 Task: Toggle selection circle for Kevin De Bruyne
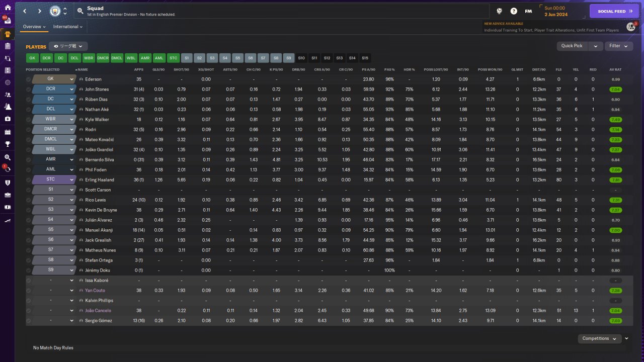(29, 210)
